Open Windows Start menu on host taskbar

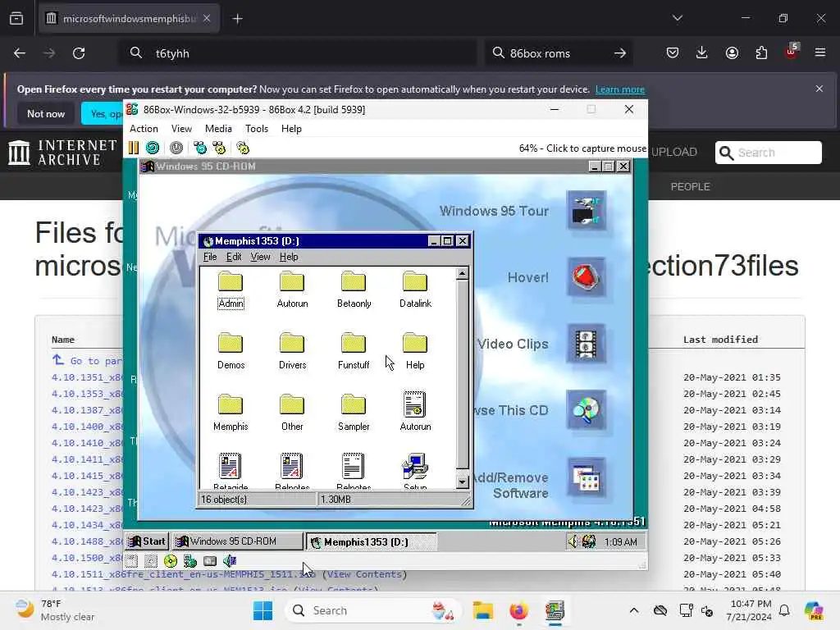tap(262, 610)
